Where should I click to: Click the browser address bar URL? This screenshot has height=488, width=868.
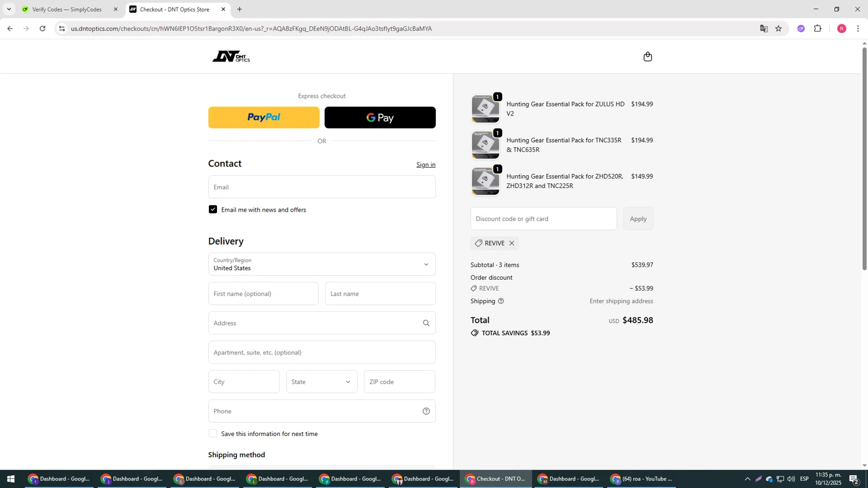pos(251,28)
